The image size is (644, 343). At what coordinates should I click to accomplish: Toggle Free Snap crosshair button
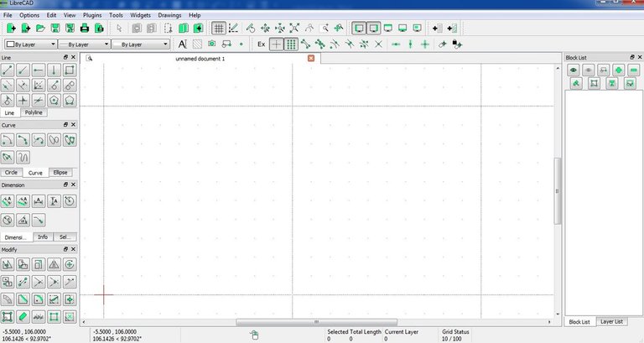[277, 44]
